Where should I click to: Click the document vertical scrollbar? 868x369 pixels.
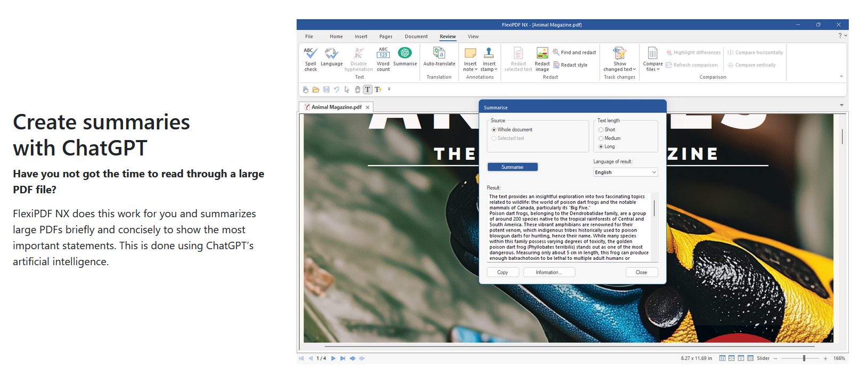[x=842, y=136]
